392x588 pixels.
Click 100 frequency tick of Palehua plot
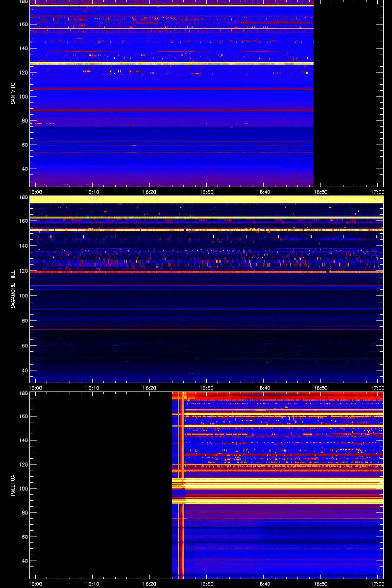pyautogui.click(x=23, y=489)
